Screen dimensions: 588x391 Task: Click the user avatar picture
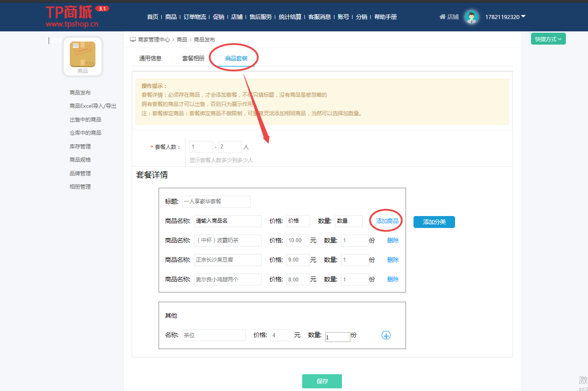(x=471, y=17)
